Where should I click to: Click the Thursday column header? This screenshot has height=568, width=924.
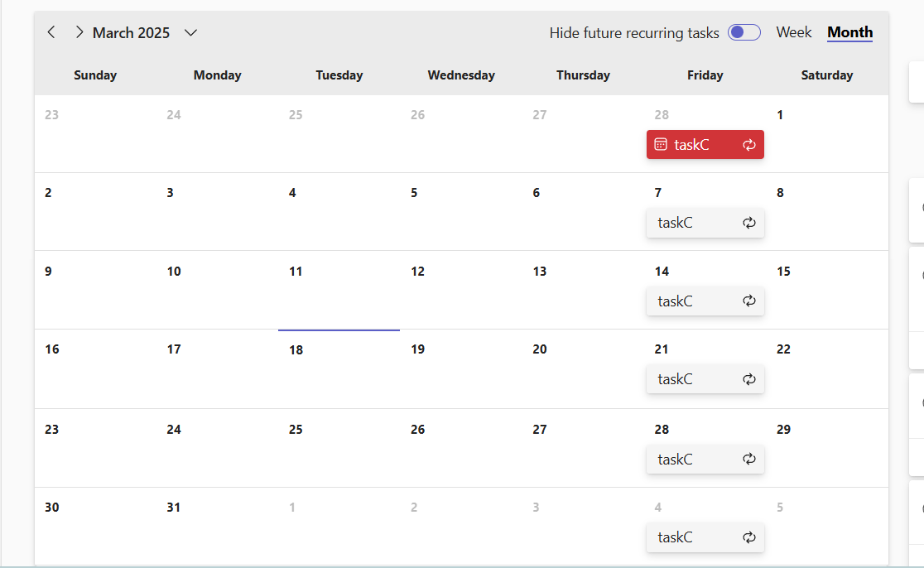pyautogui.click(x=583, y=75)
